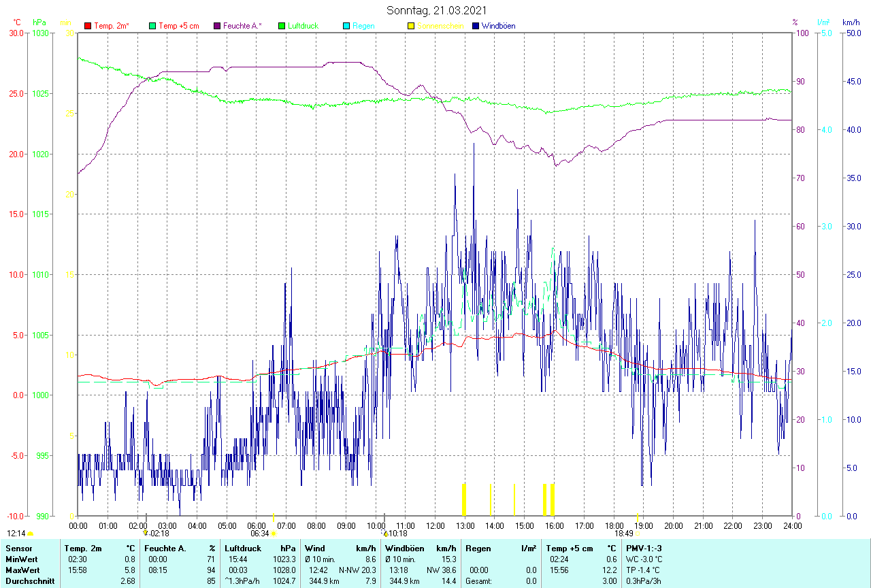Click the 06:00 tick label on the time axis
The image size is (871, 588).
(x=257, y=525)
